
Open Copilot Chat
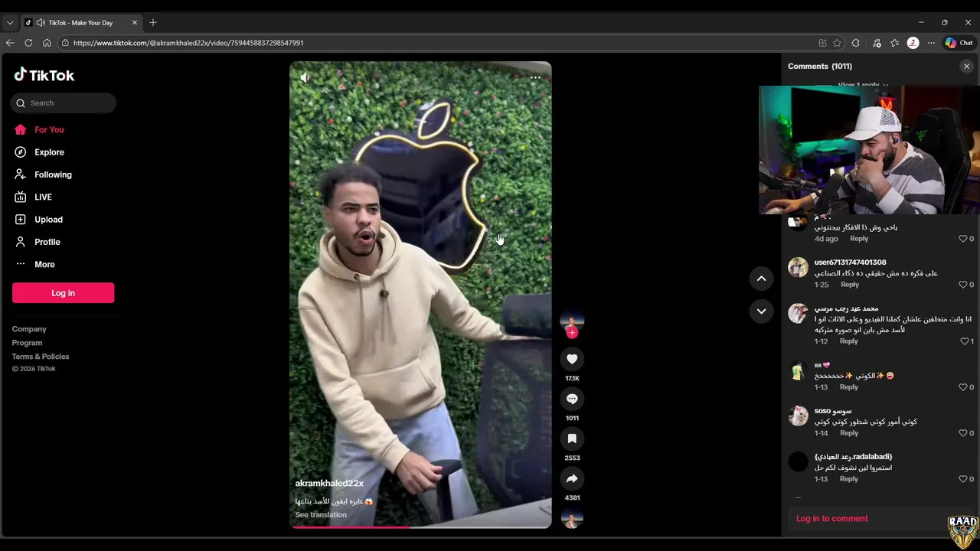click(x=959, y=43)
